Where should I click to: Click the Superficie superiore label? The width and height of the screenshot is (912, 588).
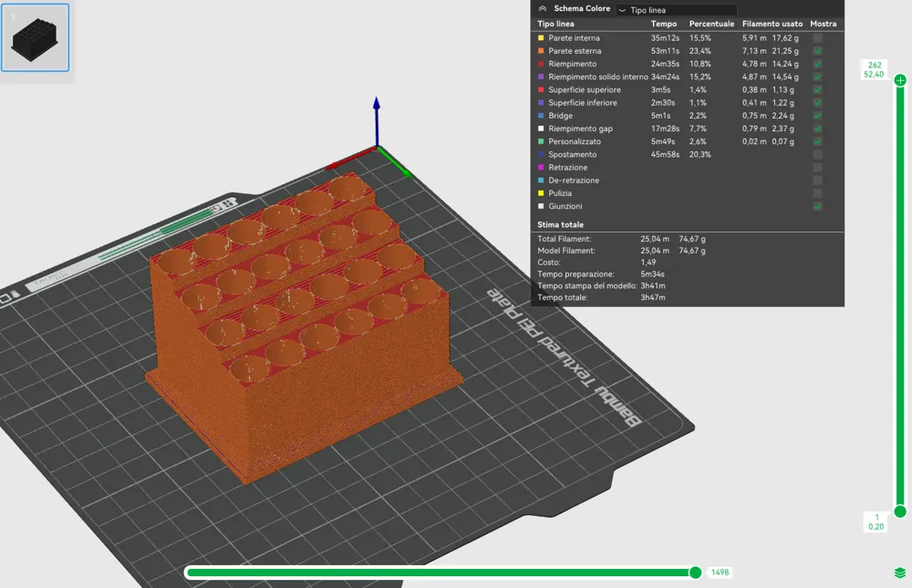click(x=585, y=89)
